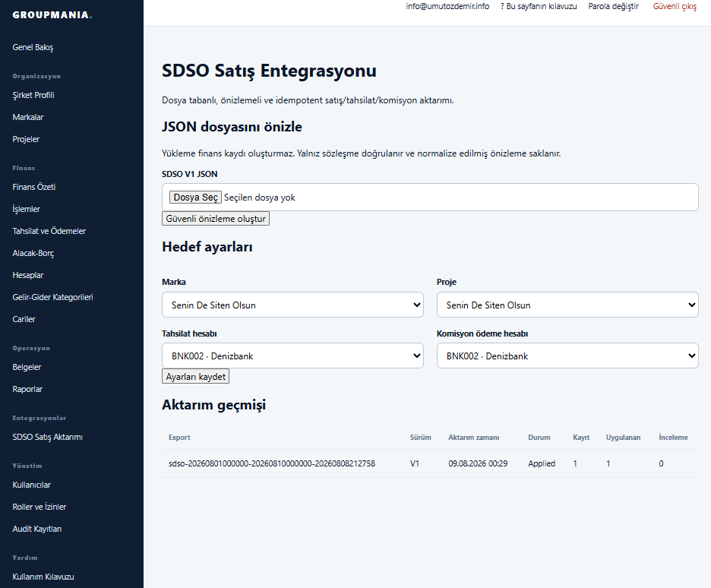Click the V1 version cell
711x588 pixels.
point(415,463)
